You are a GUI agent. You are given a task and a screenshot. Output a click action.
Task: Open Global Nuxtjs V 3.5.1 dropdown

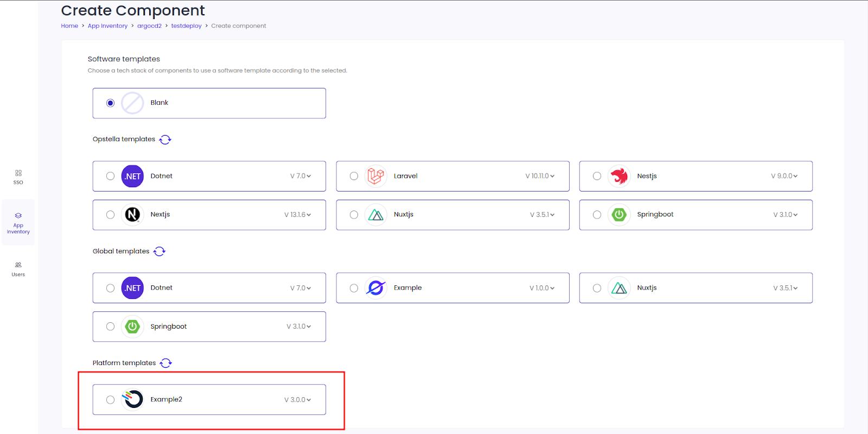pyautogui.click(x=786, y=288)
